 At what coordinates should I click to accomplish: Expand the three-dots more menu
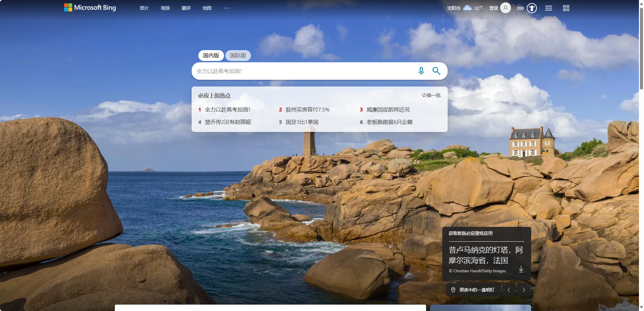pos(226,8)
